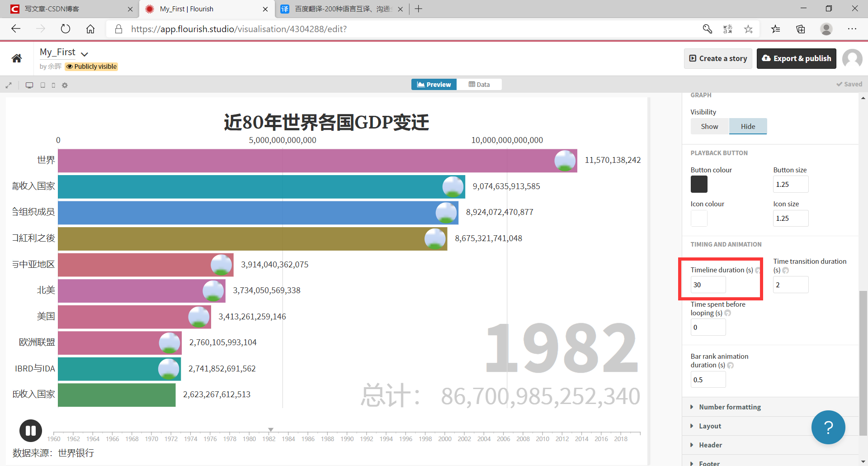This screenshot has width=868, height=466.
Task: Click help icon beside Bar rank animation duration
Action: (x=730, y=365)
